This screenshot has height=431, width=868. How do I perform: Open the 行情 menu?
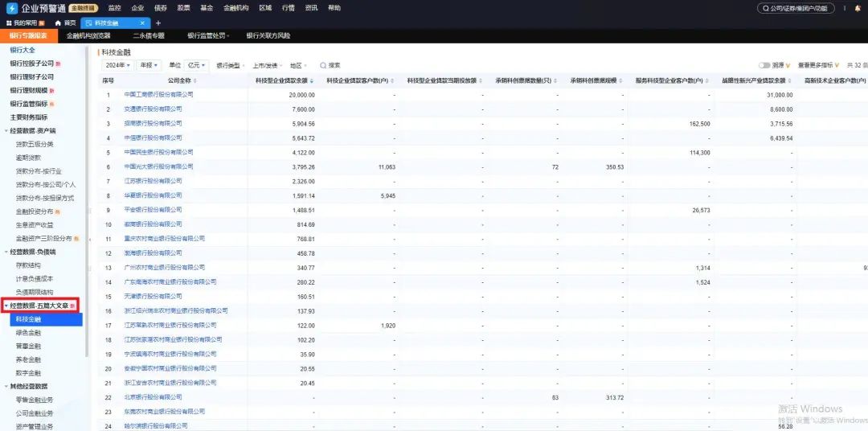click(x=288, y=8)
